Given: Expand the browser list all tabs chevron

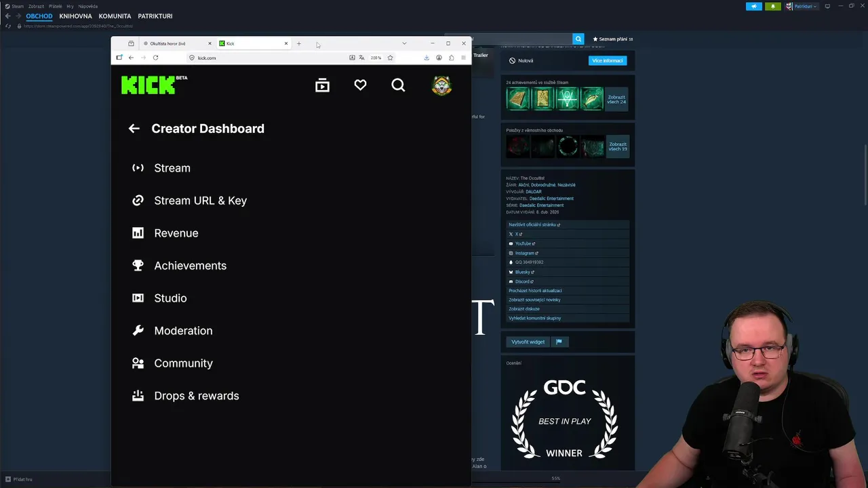Looking at the screenshot, I should click(404, 43).
